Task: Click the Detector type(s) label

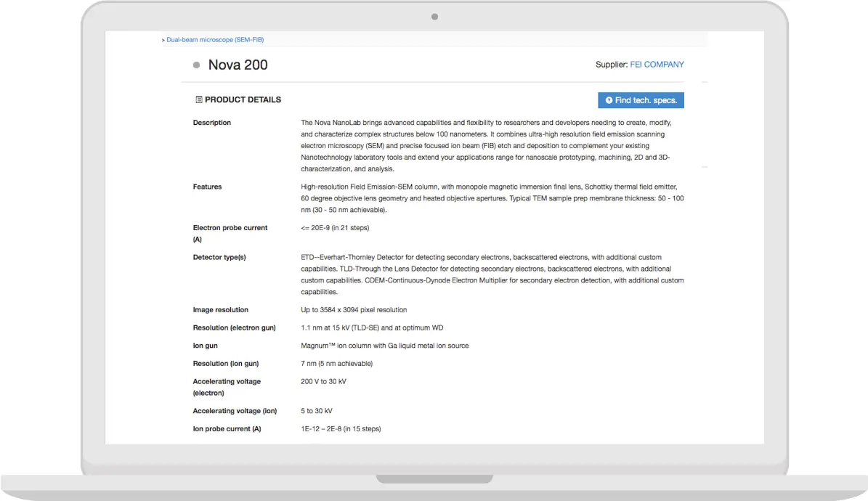Action: (219, 258)
